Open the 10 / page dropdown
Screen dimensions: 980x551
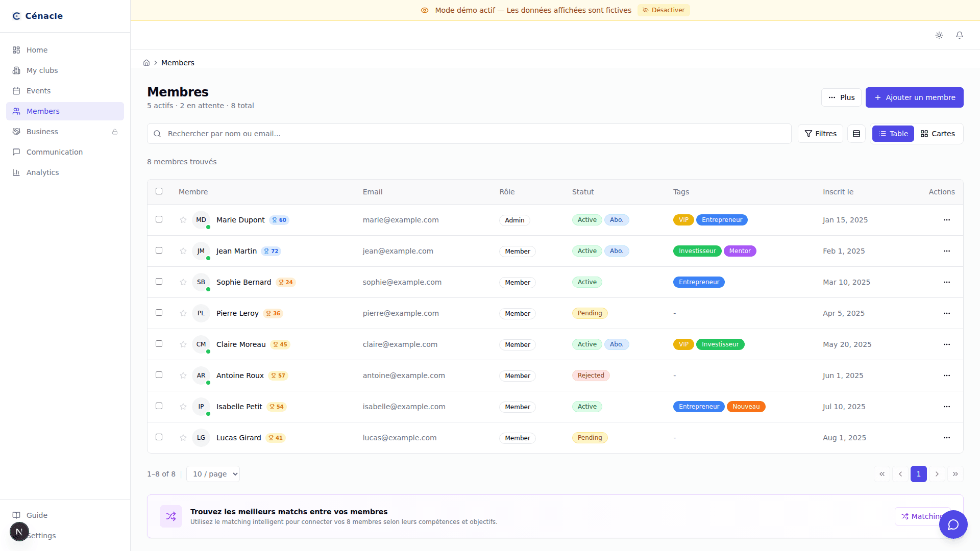click(213, 474)
